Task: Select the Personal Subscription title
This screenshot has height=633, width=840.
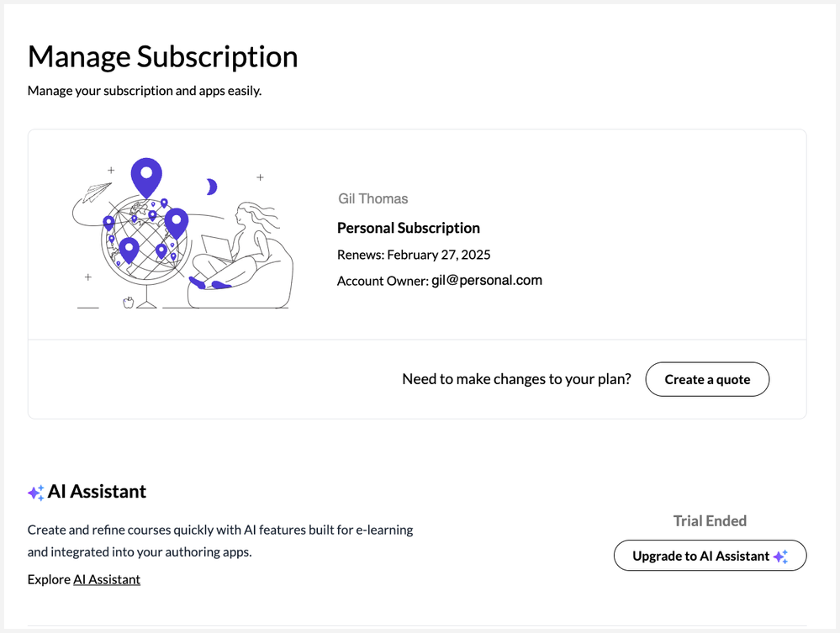Action: 409,228
